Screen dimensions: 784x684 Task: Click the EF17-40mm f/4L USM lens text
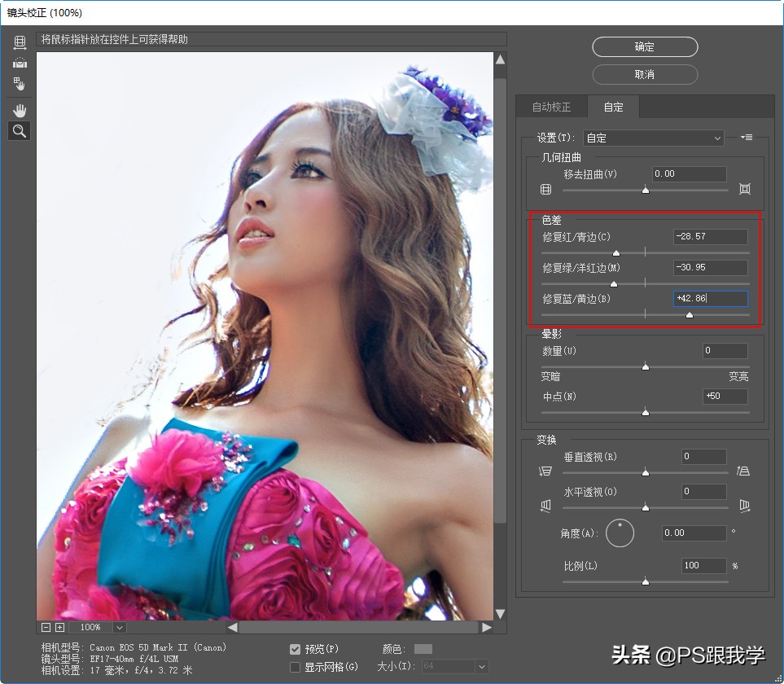point(134,659)
